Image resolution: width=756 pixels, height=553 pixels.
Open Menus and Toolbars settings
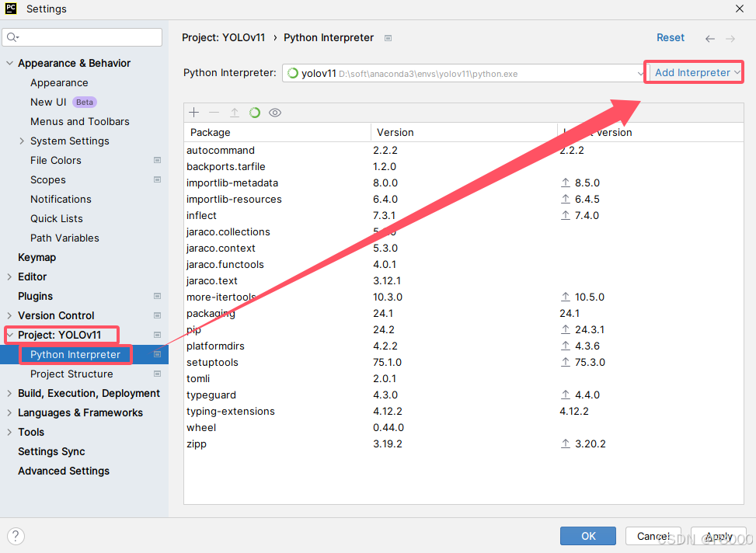(x=80, y=121)
